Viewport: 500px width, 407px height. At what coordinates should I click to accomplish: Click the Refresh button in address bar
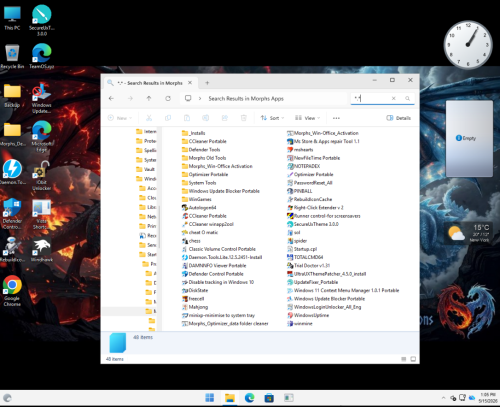pos(168,98)
